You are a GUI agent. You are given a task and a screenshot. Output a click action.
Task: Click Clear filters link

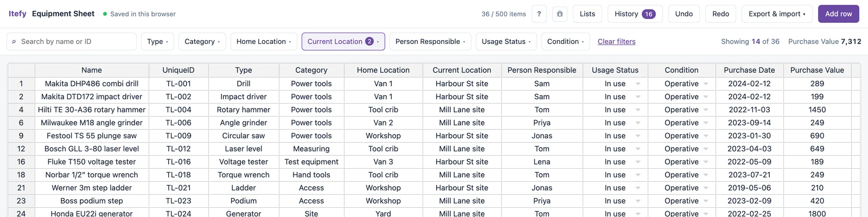pyautogui.click(x=616, y=42)
